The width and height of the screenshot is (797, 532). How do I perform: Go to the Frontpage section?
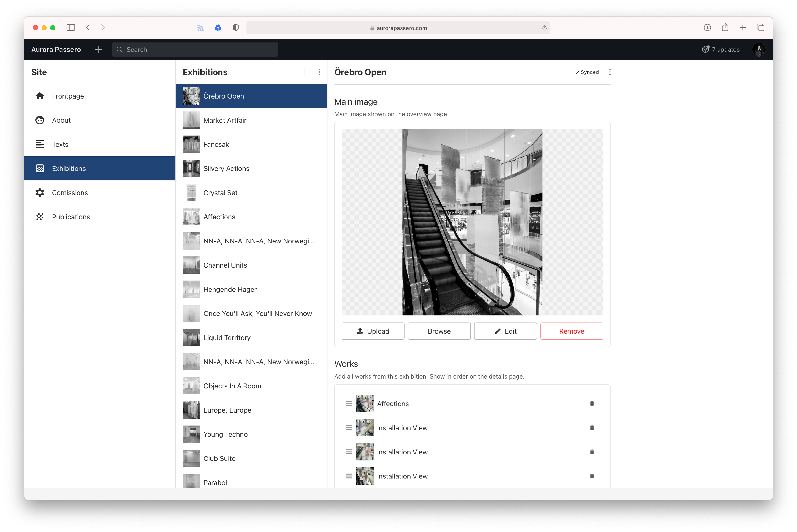[x=68, y=96]
